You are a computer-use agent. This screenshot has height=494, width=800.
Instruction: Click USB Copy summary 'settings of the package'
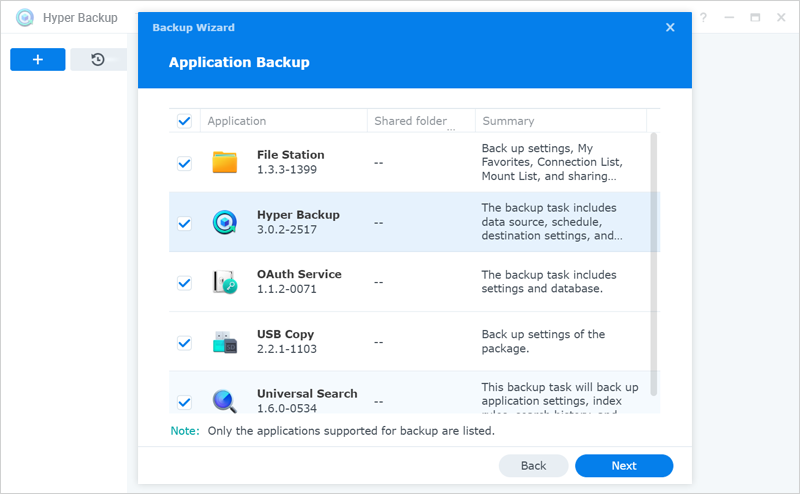coord(543,341)
